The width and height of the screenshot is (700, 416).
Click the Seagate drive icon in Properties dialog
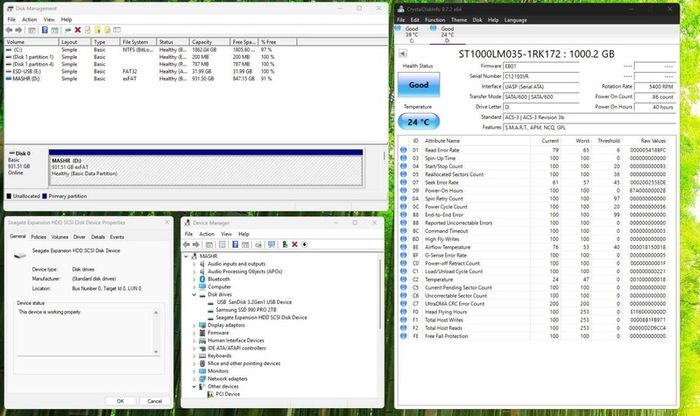point(20,255)
